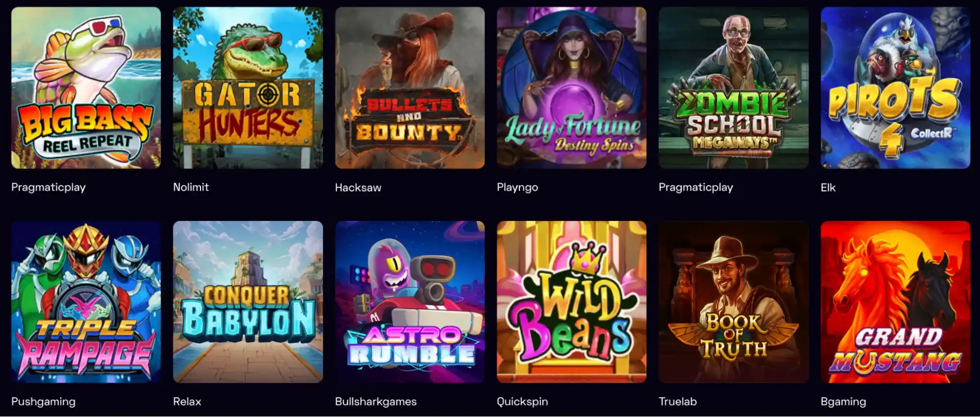Select the Conquer Babylon game thumbnail
The height and width of the screenshot is (417, 980).
point(248,302)
